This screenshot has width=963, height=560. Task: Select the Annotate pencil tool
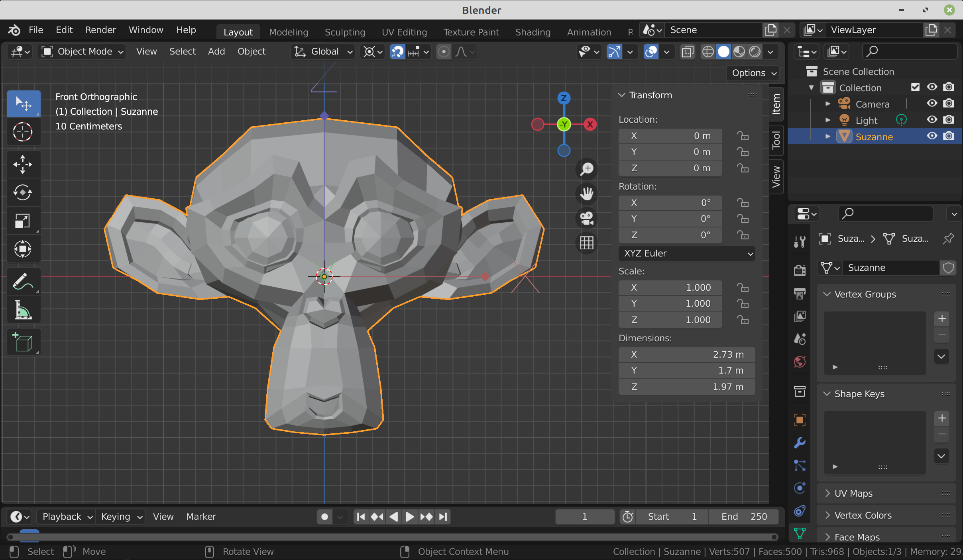click(x=23, y=282)
